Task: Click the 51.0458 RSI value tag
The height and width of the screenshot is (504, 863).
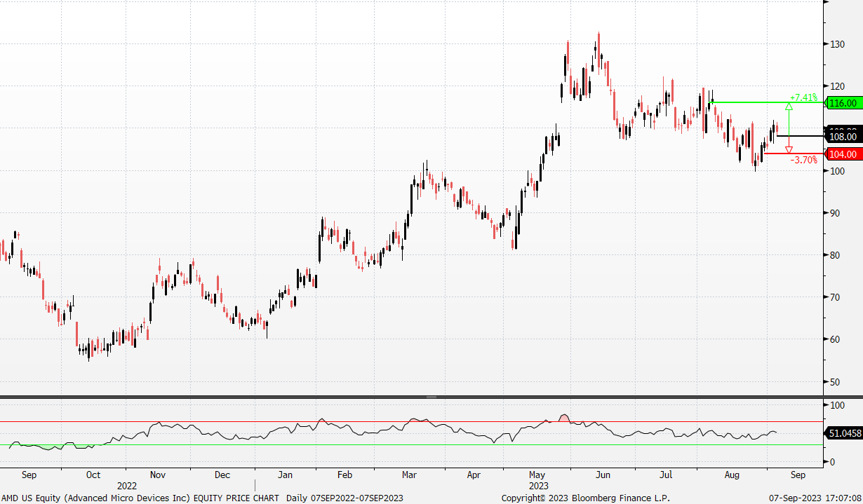Action: point(844,434)
